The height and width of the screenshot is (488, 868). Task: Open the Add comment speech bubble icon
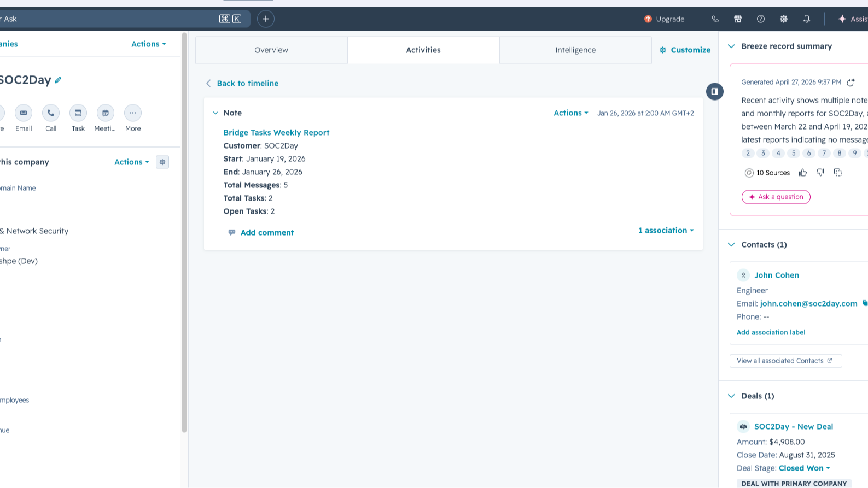[x=232, y=232]
